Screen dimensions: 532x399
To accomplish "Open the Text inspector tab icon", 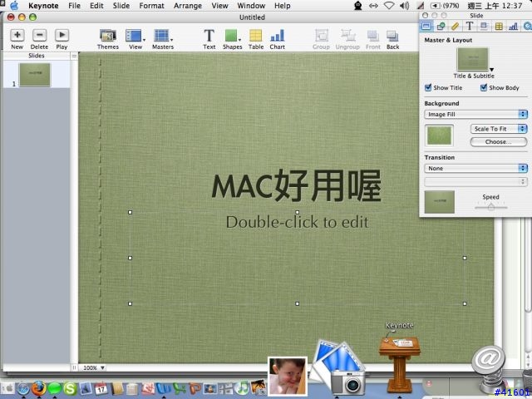I will coord(470,26).
